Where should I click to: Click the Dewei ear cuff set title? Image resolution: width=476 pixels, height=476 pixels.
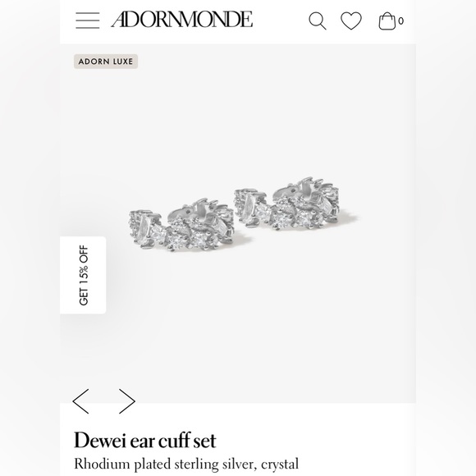[144, 440]
